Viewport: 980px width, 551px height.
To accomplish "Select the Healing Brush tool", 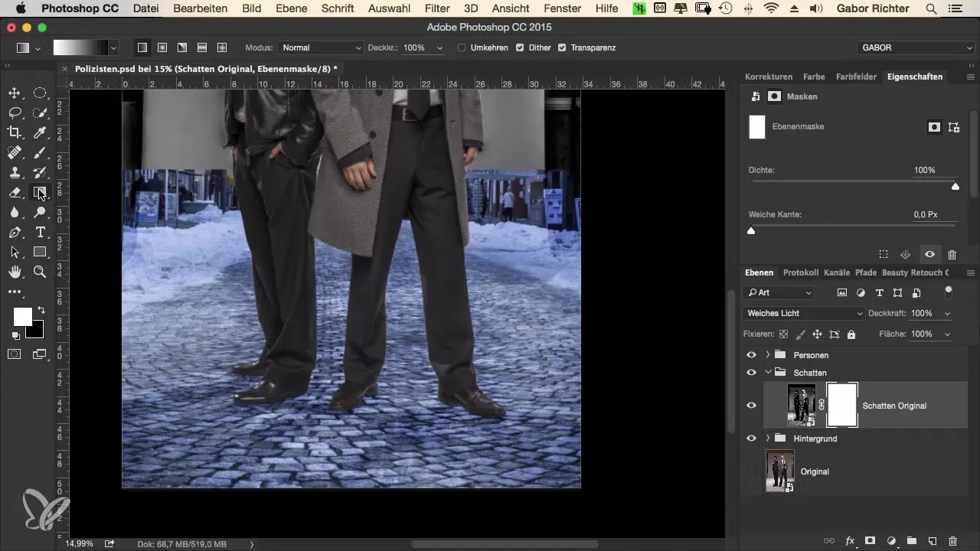I will tap(15, 153).
